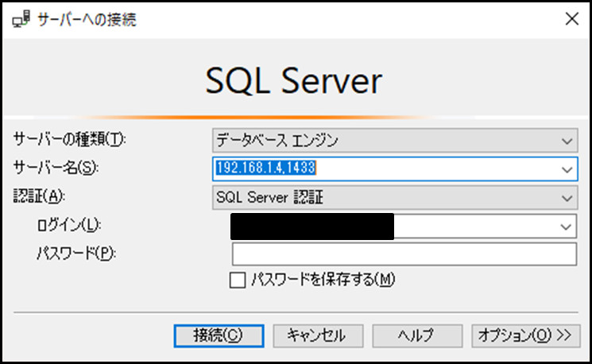Click the サーバーの種類(T) label
The image size is (592, 364).
(70, 140)
